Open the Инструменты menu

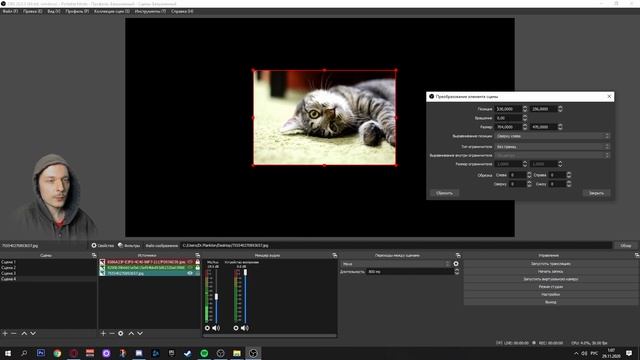click(x=150, y=11)
